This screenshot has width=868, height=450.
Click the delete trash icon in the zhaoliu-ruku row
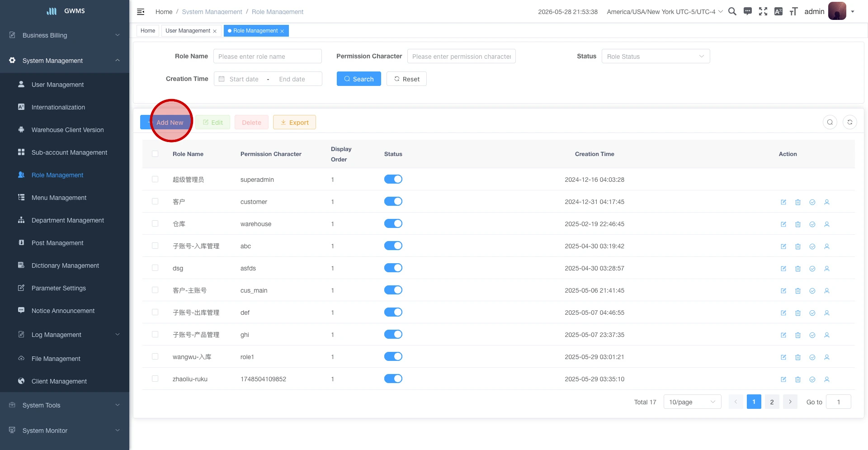click(798, 379)
